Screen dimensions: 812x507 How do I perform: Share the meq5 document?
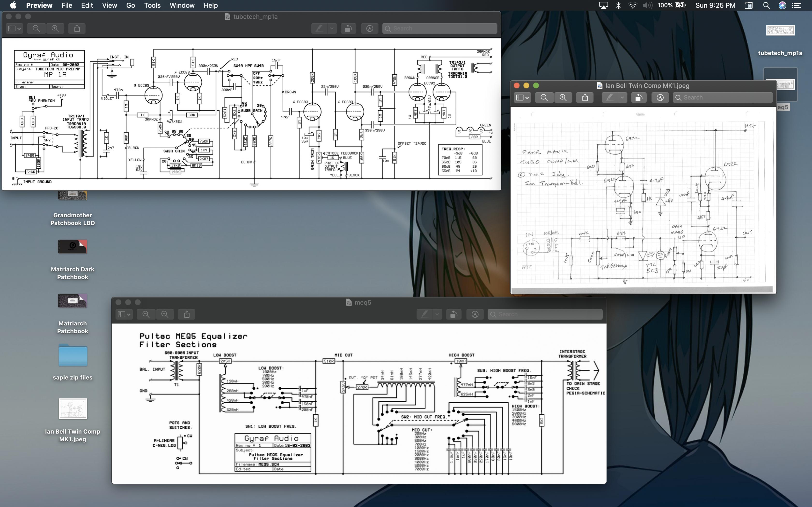click(x=187, y=314)
